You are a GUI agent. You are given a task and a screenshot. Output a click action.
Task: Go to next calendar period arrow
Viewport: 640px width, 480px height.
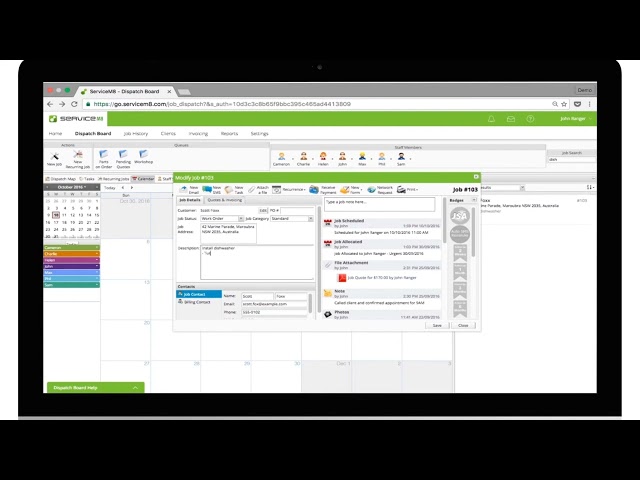coord(131,188)
